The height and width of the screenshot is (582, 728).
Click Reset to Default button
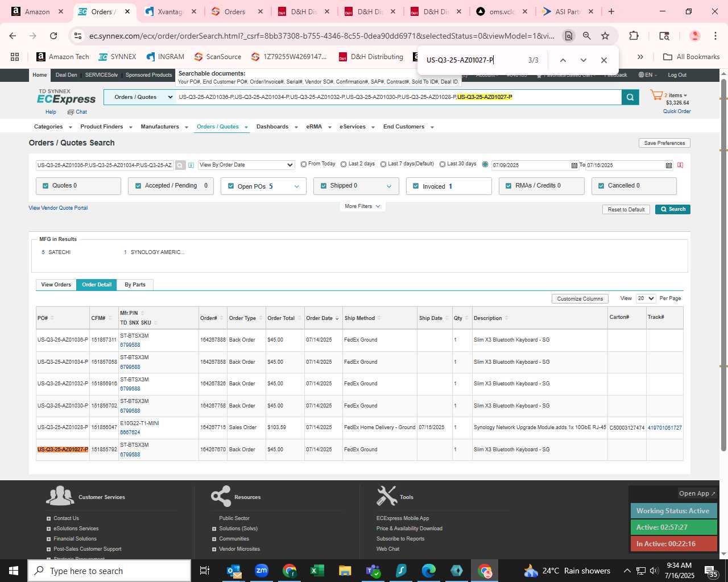pyautogui.click(x=626, y=210)
